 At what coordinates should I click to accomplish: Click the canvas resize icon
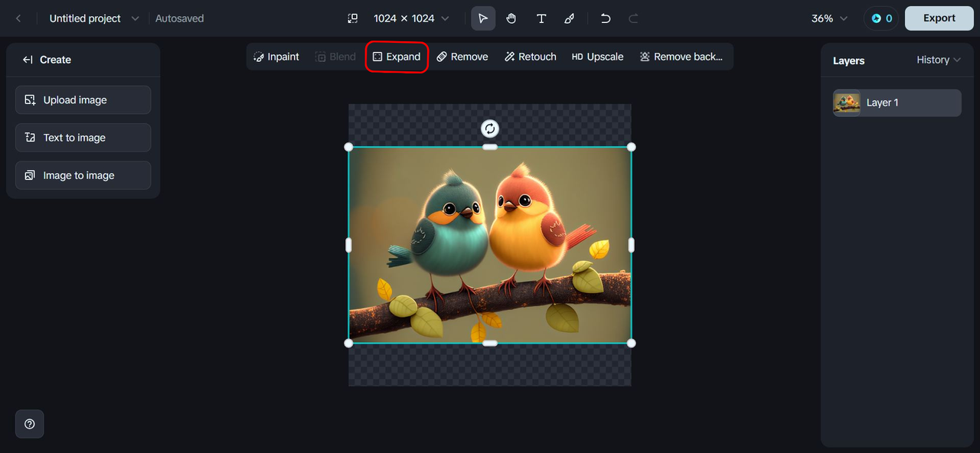pos(352,18)
